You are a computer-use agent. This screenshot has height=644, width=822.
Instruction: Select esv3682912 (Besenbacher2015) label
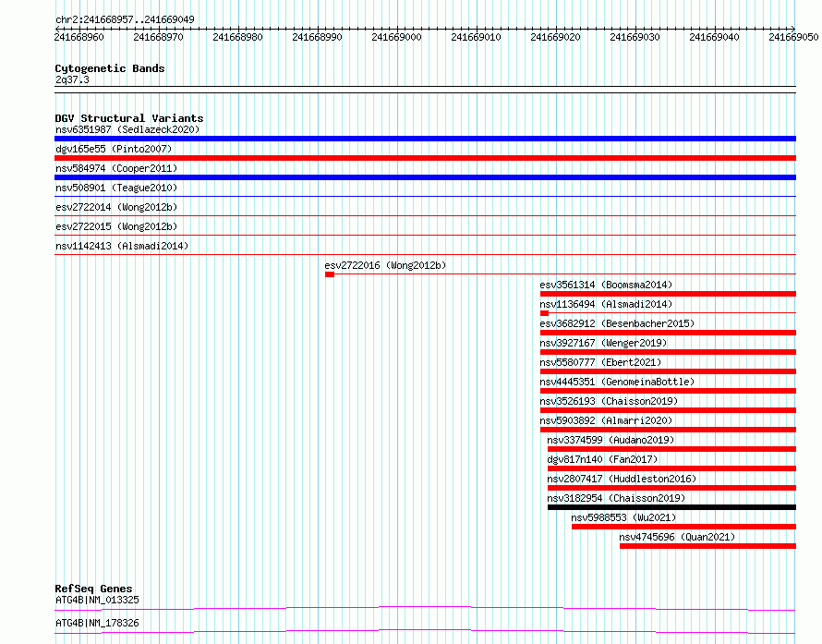pos(617,323)
